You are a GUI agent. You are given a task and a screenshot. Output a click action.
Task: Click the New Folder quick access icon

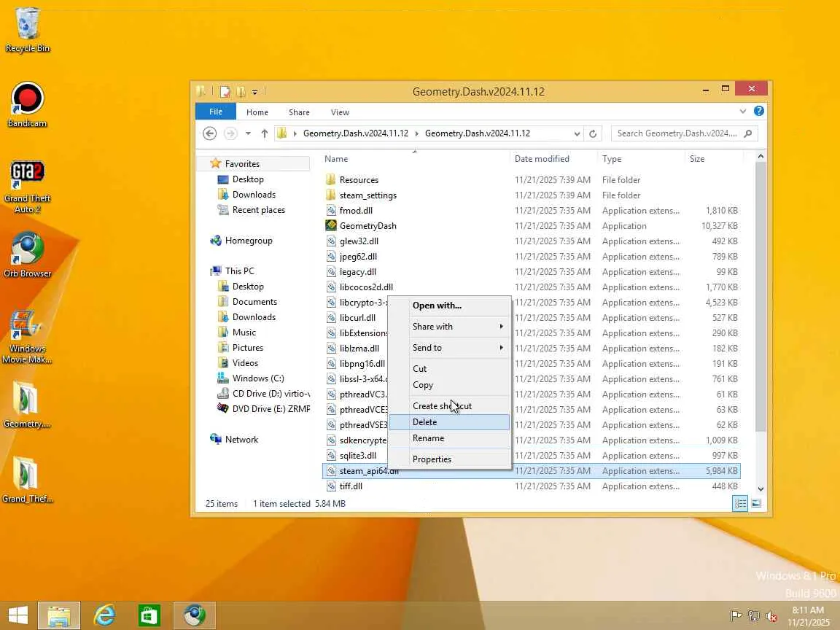pos(241,92)
